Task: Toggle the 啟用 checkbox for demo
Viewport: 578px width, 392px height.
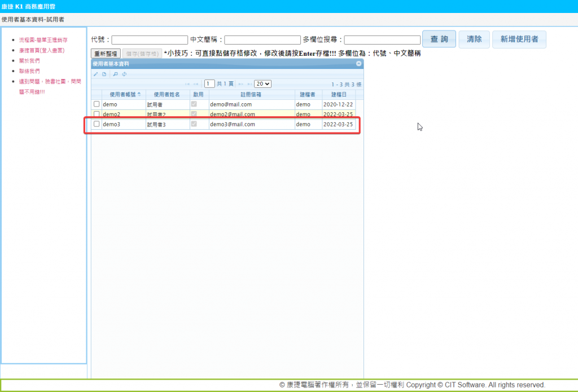Action: click(x=194, y=104)
